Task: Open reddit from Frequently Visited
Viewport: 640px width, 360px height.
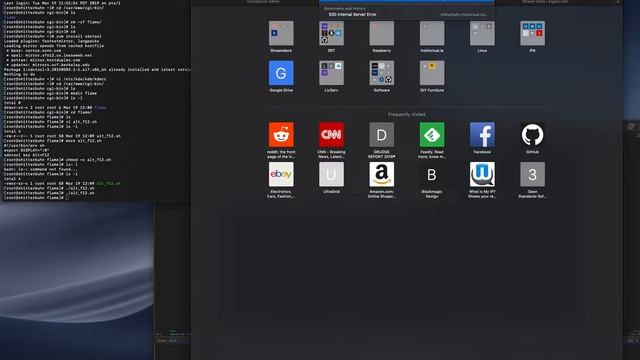Action: pos(281,134)
